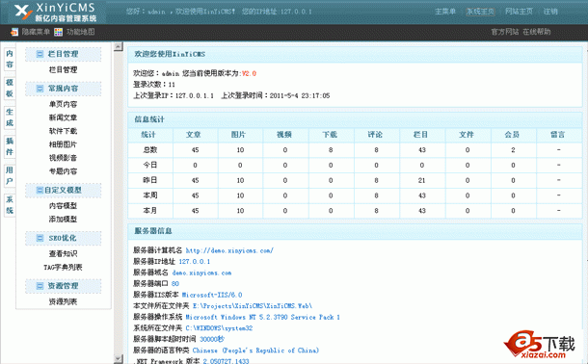This screenshot has width=588, height=364.
Task: Switch to the 生成 vertical tab
Action: tap(10, 117)
